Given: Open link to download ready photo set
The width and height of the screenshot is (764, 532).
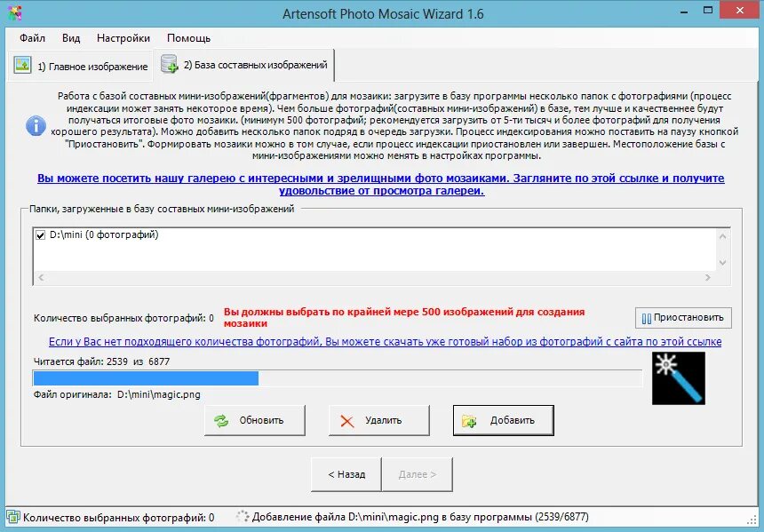Looking at the screenshot, I should (385, 342).
